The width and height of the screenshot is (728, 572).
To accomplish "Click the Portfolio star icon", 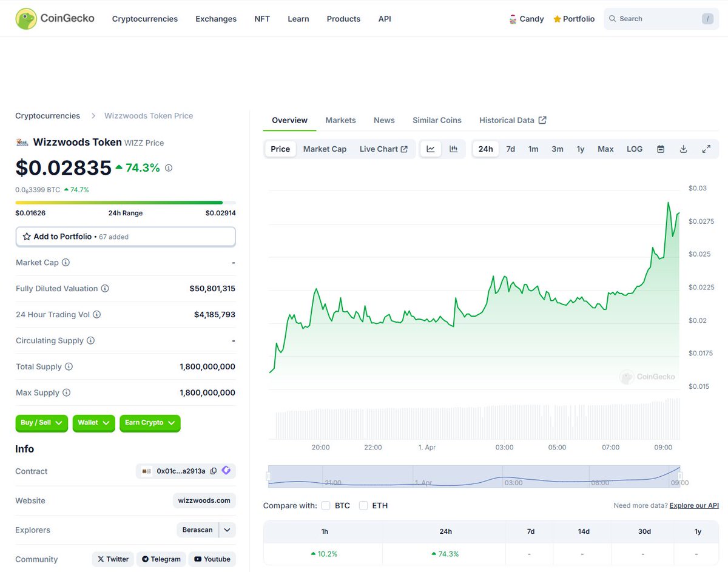I will 557,19.
